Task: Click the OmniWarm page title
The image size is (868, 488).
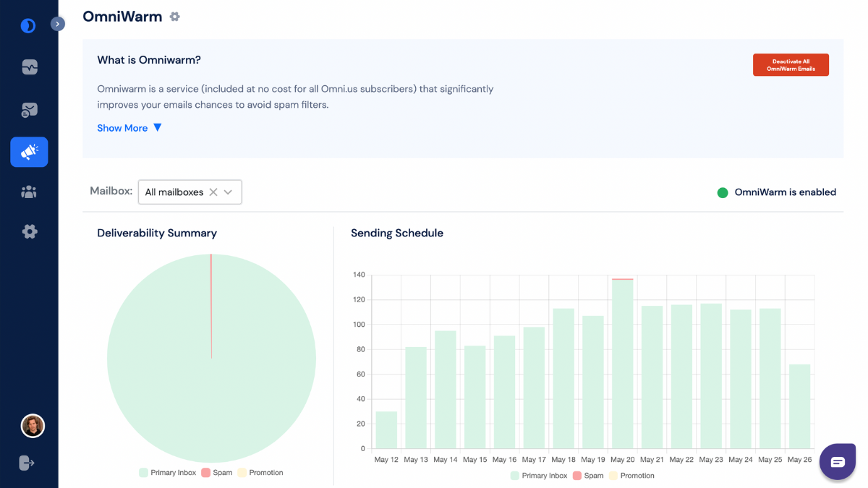Action: 122,16
